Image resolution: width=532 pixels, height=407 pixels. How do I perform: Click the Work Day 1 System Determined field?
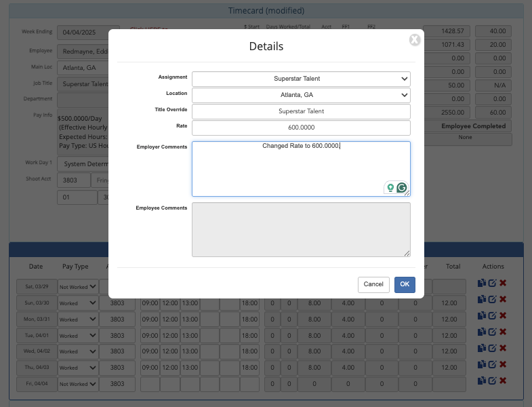click(83, 163)
